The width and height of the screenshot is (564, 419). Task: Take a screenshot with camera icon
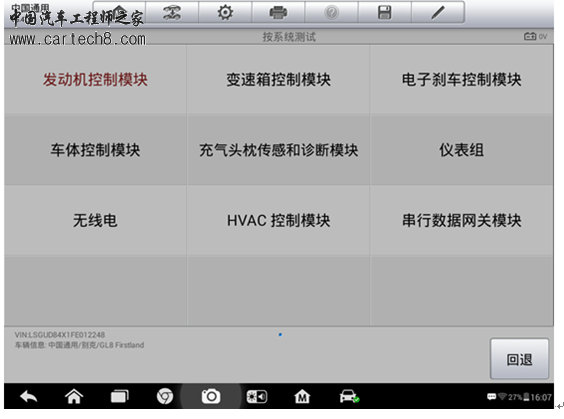pos(211,397)
